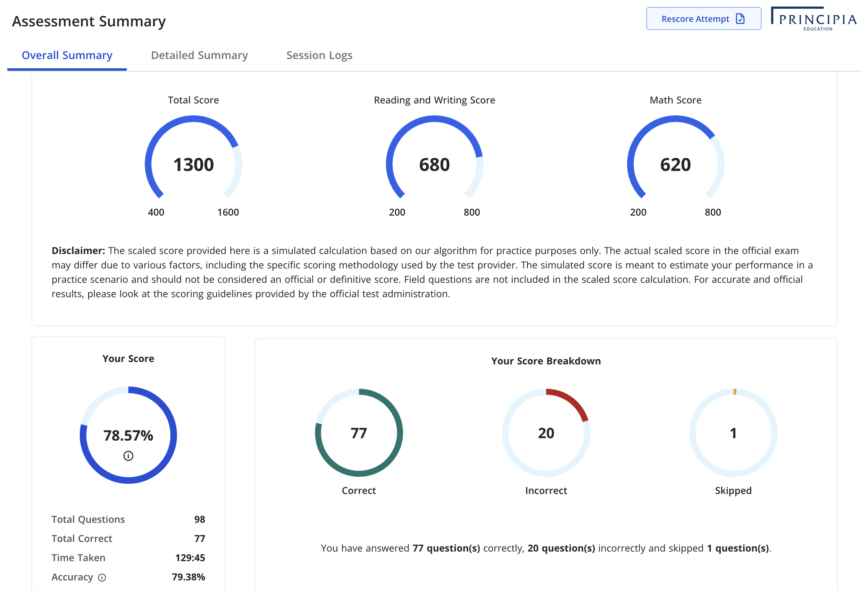Select the Overall Summary tab
This screenshot has height=592, width=868.
(x=67, y=55)
